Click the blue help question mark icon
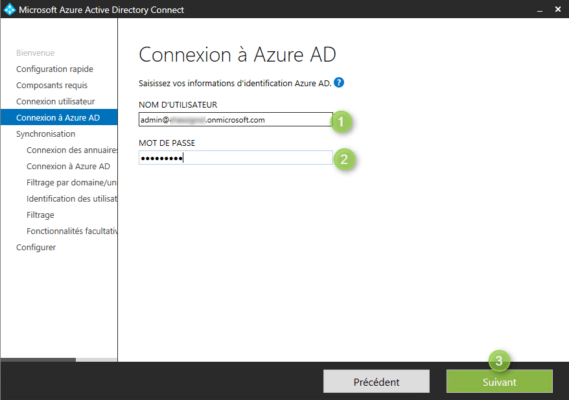569x400 pixels. [339, 83]
